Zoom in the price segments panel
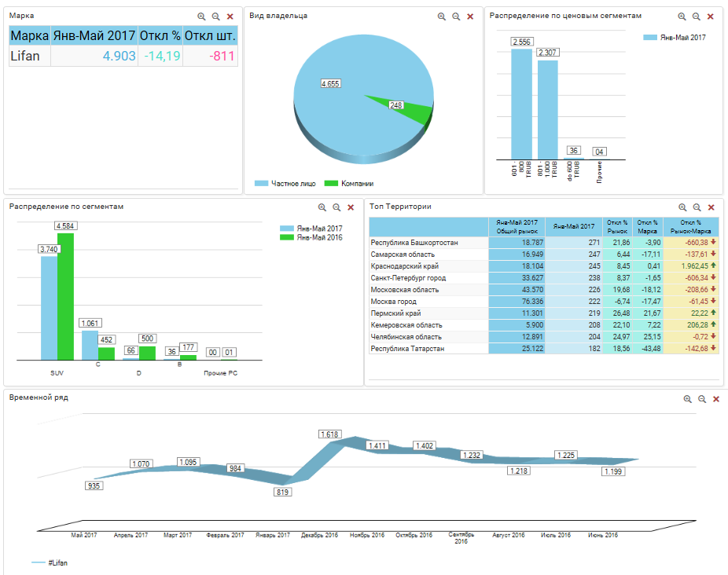The image size is (728, 575). coord(682,16)
